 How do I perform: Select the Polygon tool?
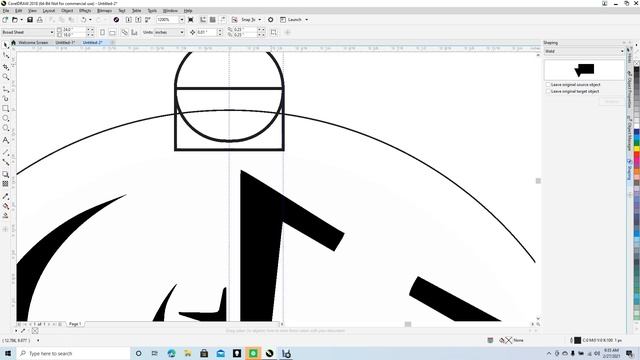pyautogui.click(x=6, y=128)
